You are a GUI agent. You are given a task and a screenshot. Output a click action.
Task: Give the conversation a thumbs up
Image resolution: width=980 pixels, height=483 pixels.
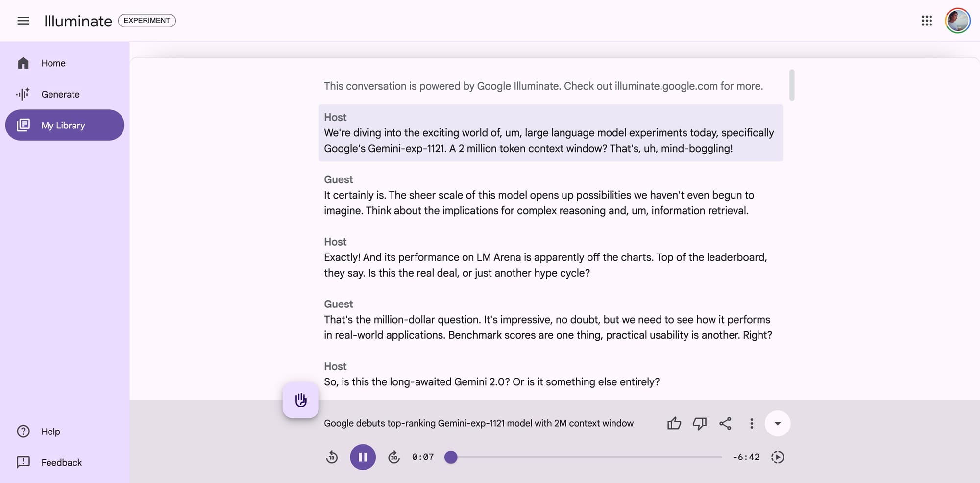coord(674,423)
